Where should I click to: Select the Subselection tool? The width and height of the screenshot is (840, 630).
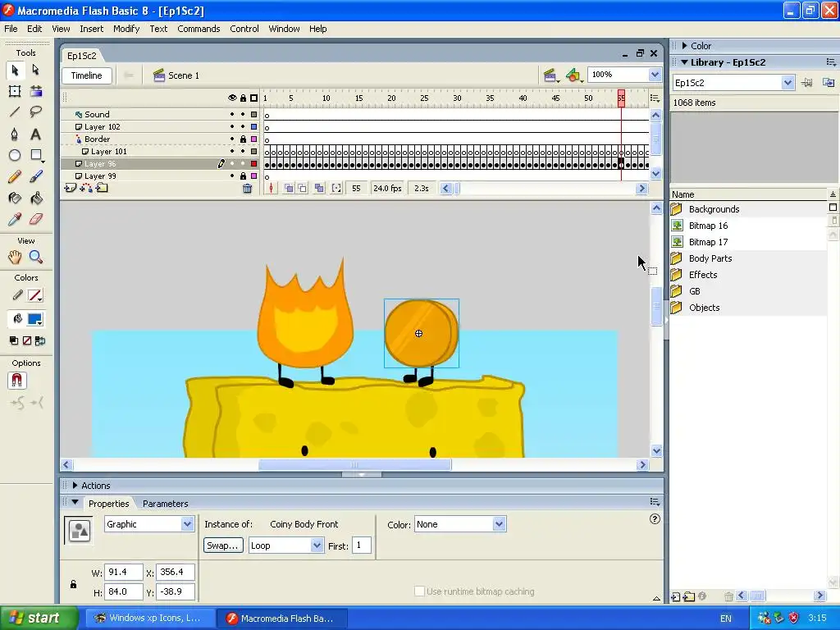click(x=36, y=70)
